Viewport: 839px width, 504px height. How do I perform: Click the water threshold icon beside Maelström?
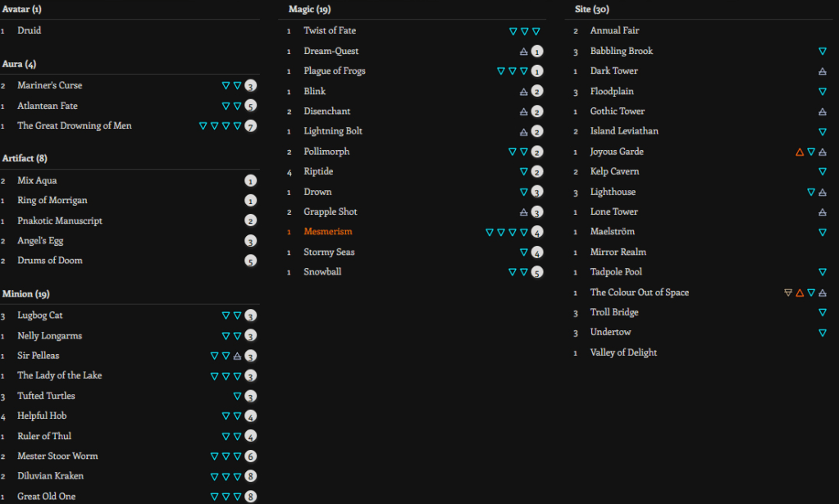(x=823, y=233)
